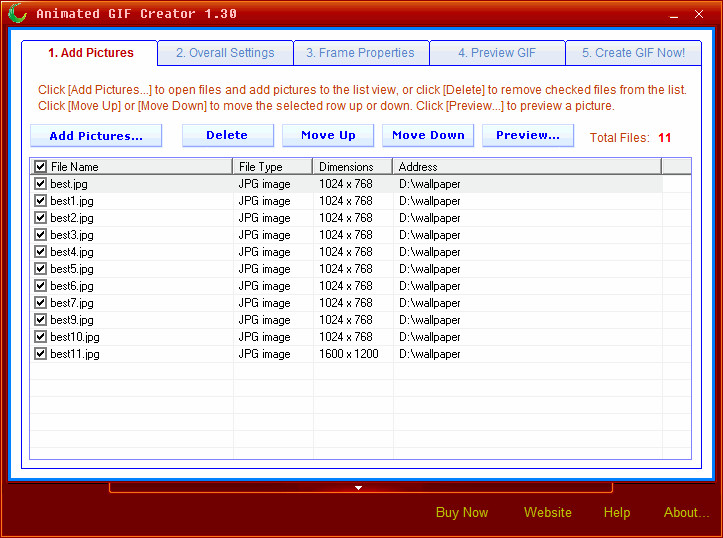Image resolution: width=723 pixels, height=538 pixels.
Task: Click the 1600 x 1200 dimensions cell
Action: [x=349, y=354]
